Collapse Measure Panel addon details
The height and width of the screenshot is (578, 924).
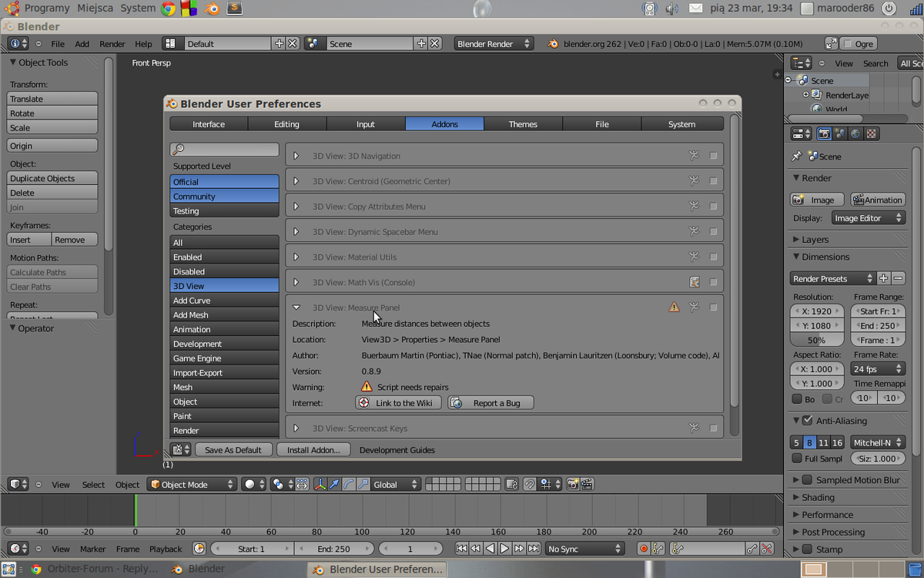pos(296,307)
